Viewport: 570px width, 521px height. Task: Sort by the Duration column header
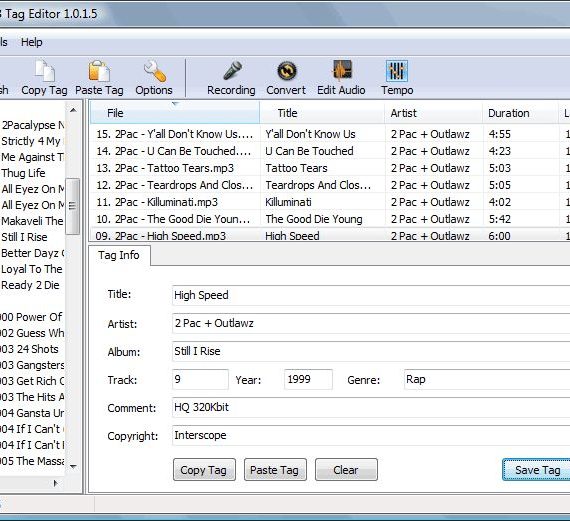click(521, 113)
